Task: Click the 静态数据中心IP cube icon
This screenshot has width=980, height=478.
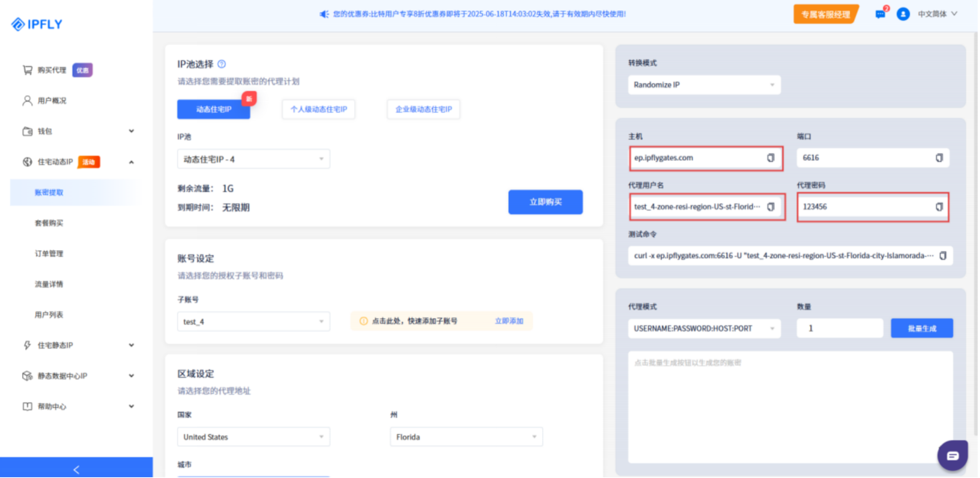Action: [x=27, y=376]
